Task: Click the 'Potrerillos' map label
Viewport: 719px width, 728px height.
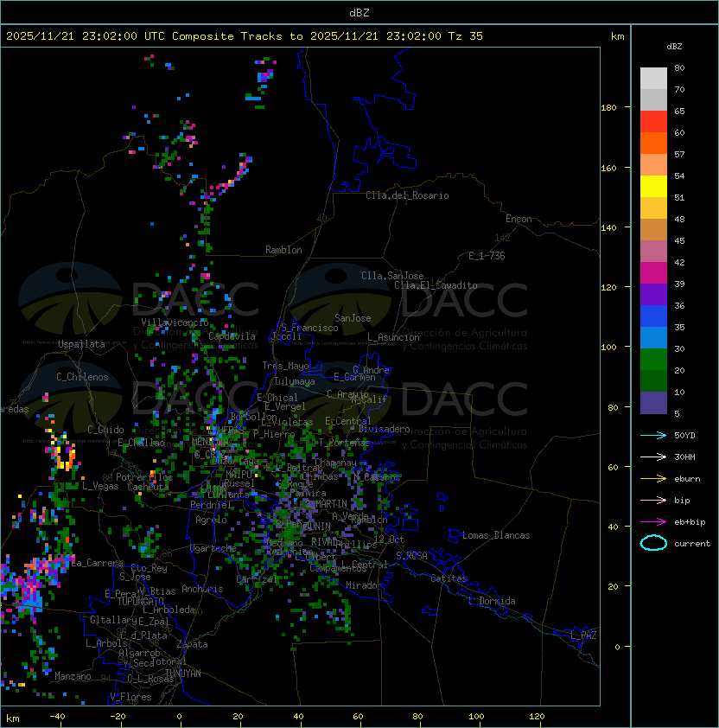Action: coord(144,477)
